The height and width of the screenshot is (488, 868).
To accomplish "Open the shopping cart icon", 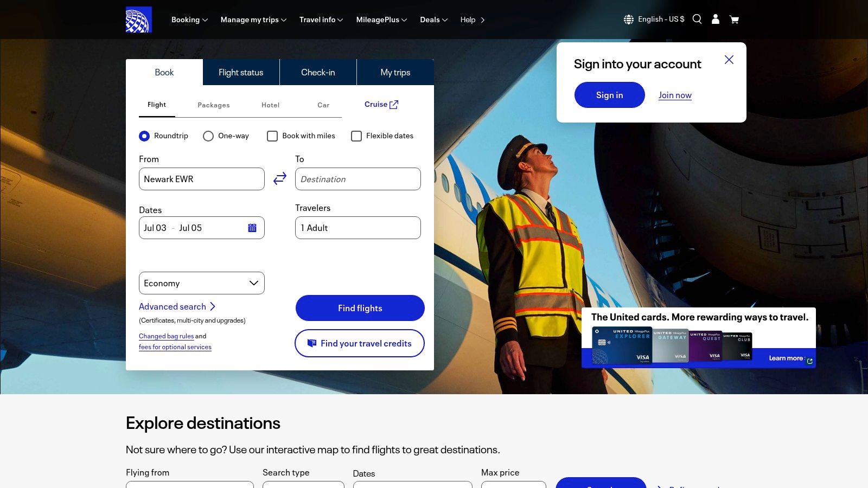I will (x=734, y=20).
